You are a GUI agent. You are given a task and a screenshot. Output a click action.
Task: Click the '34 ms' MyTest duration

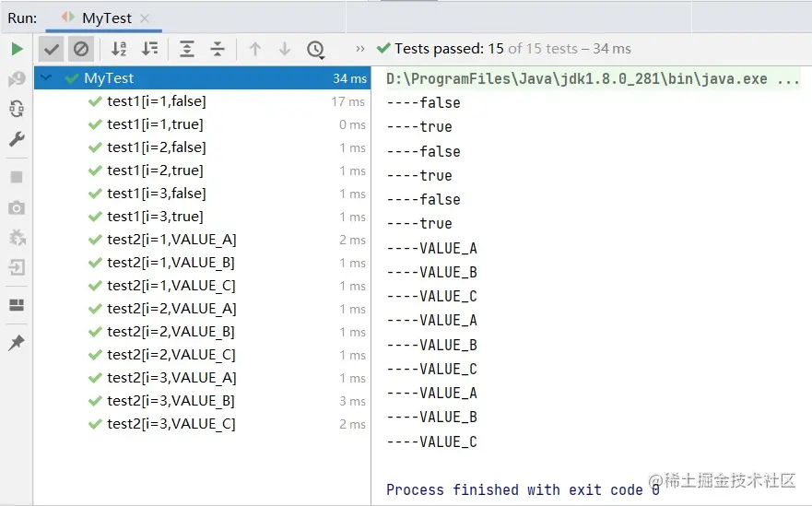(349, 78)
